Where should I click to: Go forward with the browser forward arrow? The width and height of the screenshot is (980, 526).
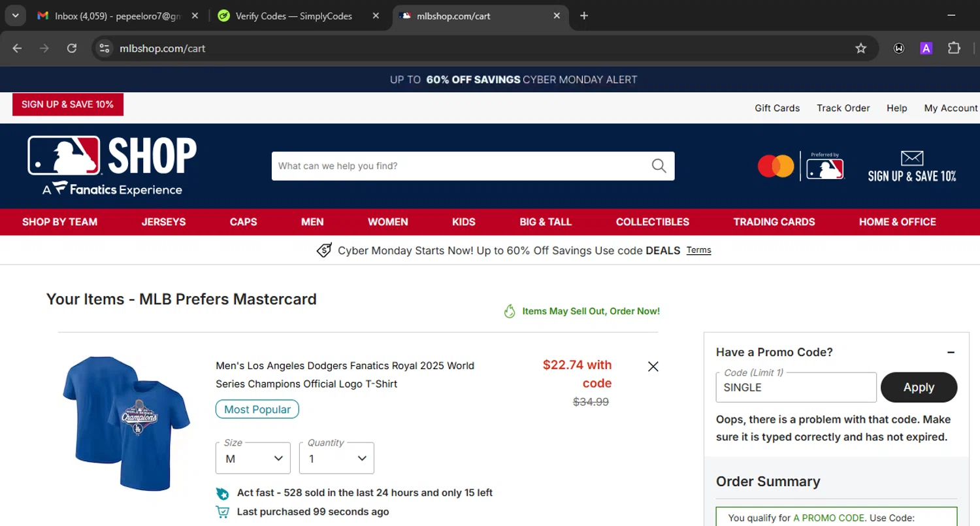(44, 48)
